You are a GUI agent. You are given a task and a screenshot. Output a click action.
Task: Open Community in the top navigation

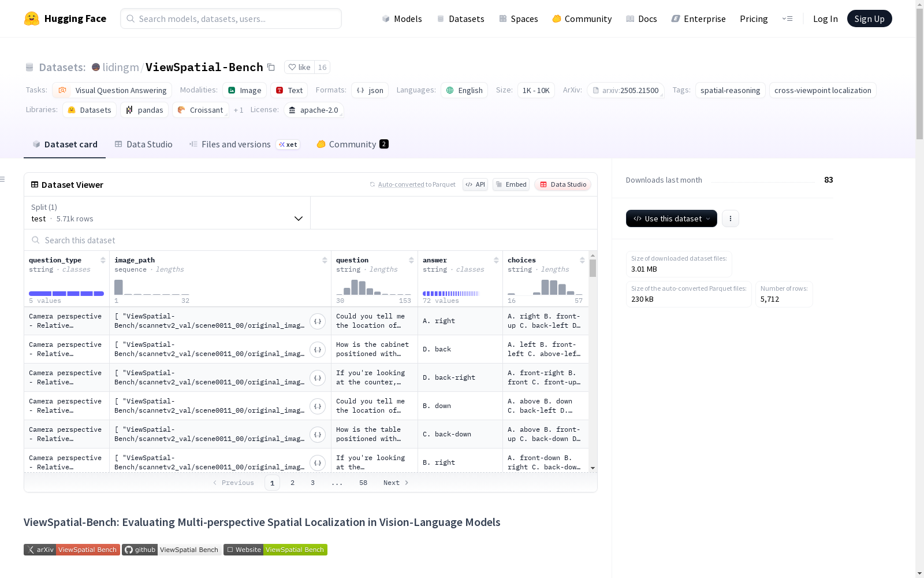(582, 18)
